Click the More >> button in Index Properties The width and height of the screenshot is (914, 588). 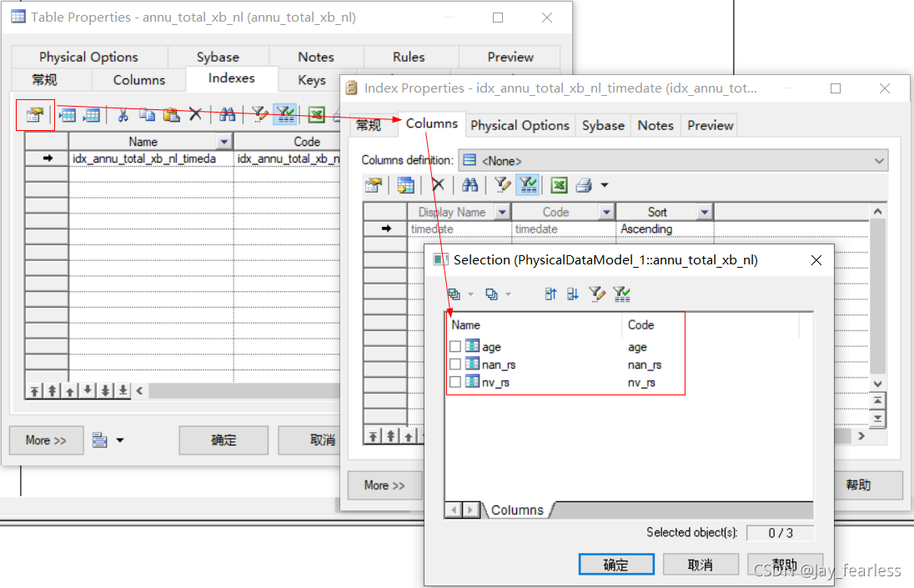(384, 485)
